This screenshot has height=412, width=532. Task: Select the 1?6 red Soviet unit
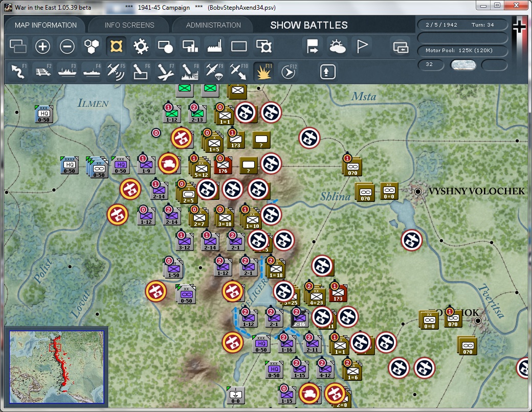pos(223,165)
